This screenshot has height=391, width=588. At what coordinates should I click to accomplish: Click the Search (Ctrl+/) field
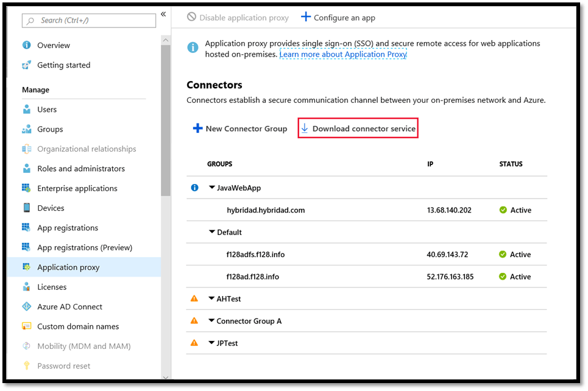tap(89, 20)
